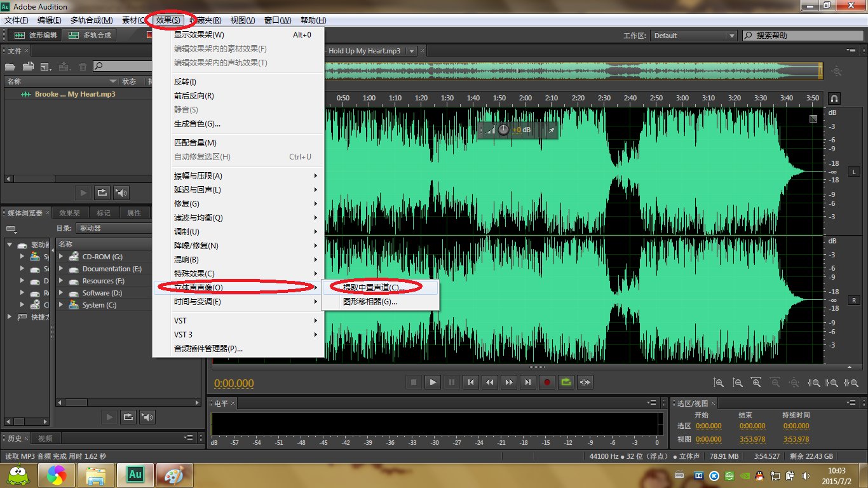This screenshot has height=488, width=868.
Task: Click the red Record button
Action: coord(546,382)
